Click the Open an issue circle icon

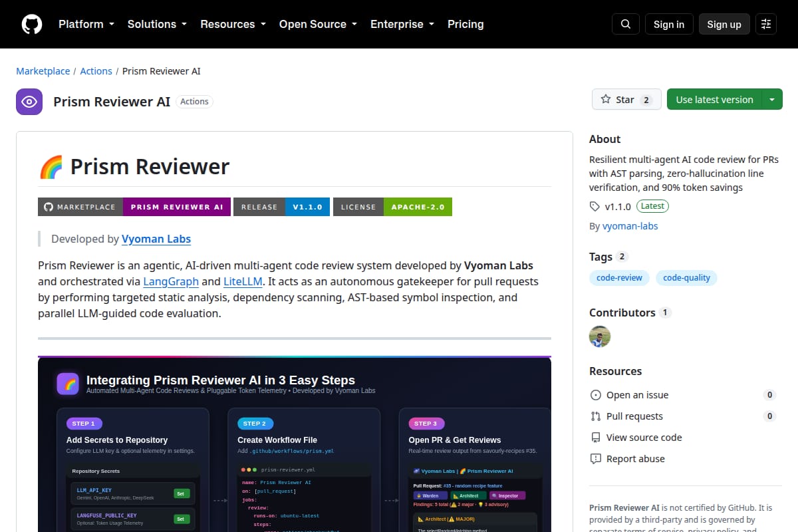[x=596, y=395]
